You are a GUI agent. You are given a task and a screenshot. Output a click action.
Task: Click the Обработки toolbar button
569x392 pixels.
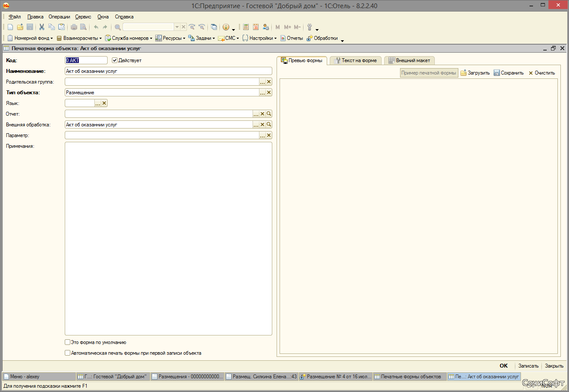tap(322, 38)
